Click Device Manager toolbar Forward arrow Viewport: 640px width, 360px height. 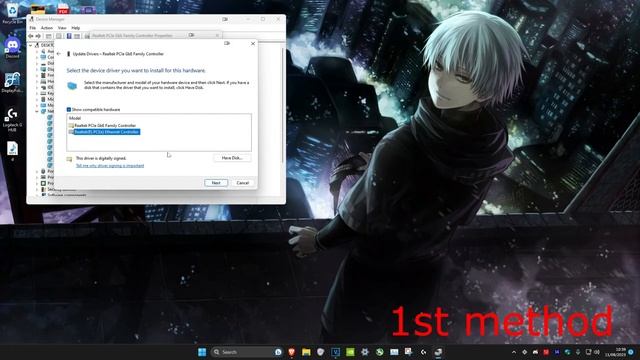coord(38,36)
